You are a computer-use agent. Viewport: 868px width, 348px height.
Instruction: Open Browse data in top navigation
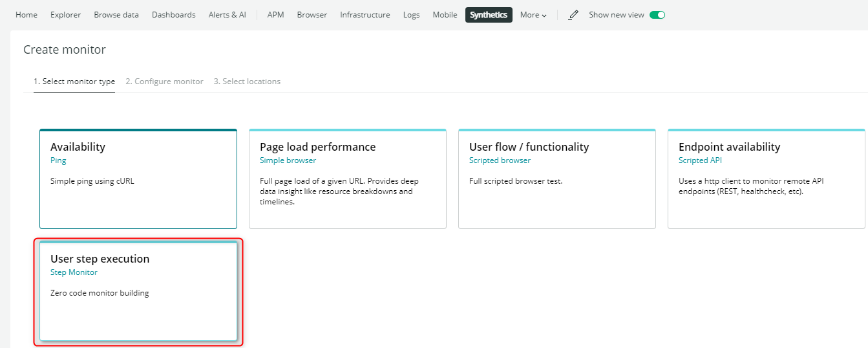pos(116,15)
